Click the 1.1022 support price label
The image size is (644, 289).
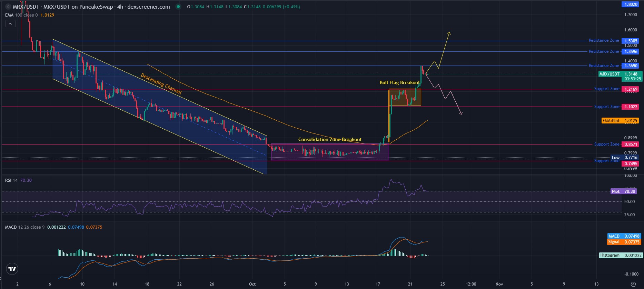click(x=631, y=107)
